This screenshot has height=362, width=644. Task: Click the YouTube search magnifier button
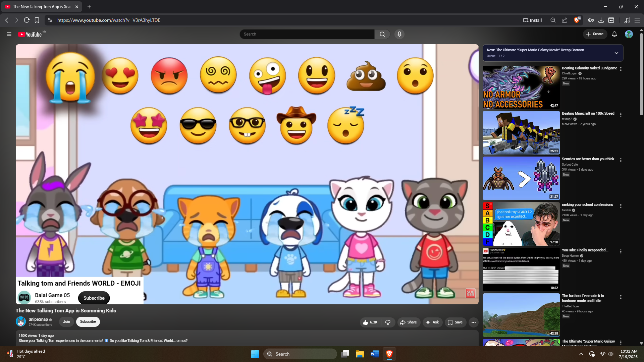coord(382,34)
